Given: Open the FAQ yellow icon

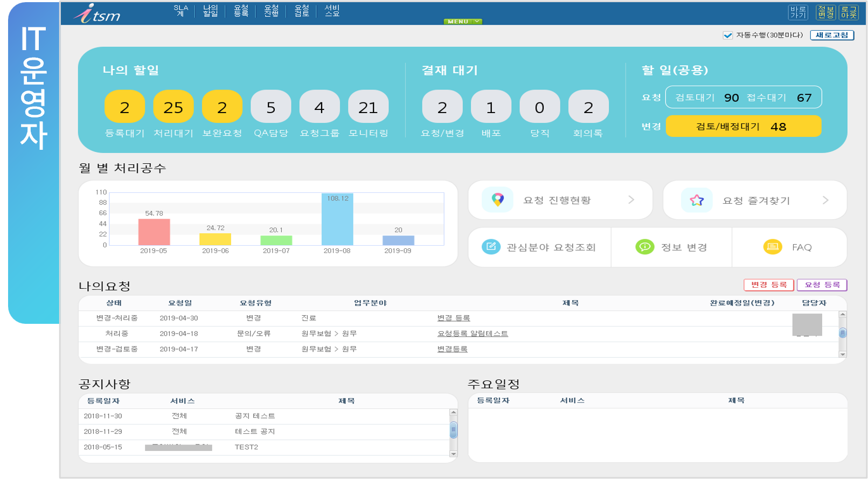Looking at the screenshot, I should pos(773,247).
